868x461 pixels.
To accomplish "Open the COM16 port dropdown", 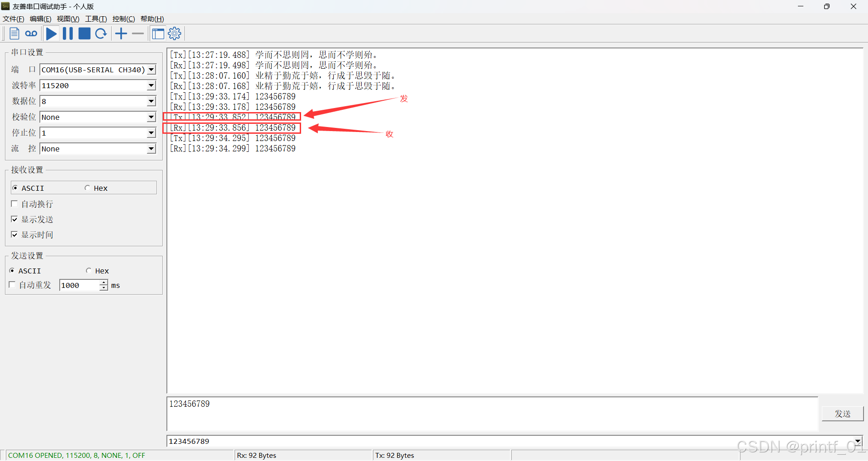I will [151, 70].
